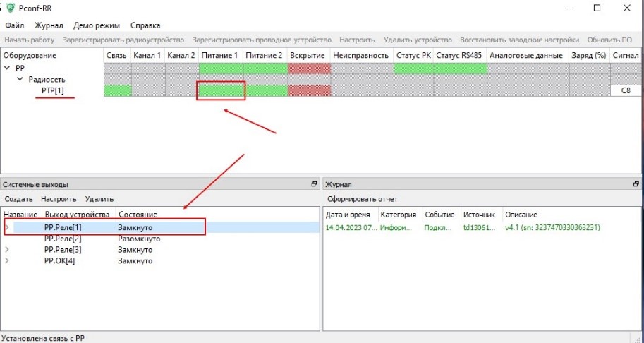Select the PP.Реле[2] output row
The height and width of the screenshot is (343, 644).
pos(63,239)
